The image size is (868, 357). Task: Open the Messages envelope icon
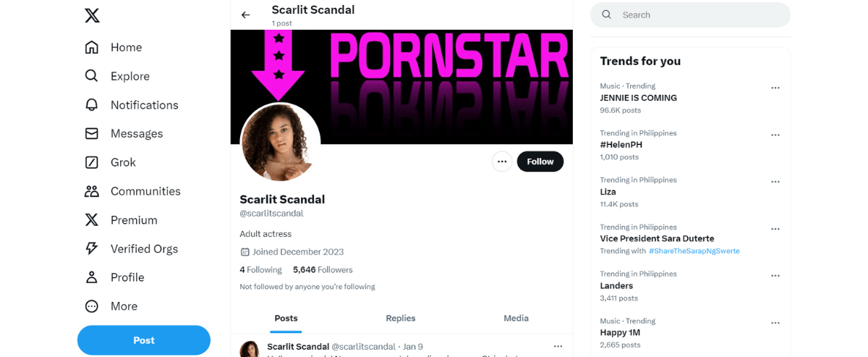(x=92, y=133)
